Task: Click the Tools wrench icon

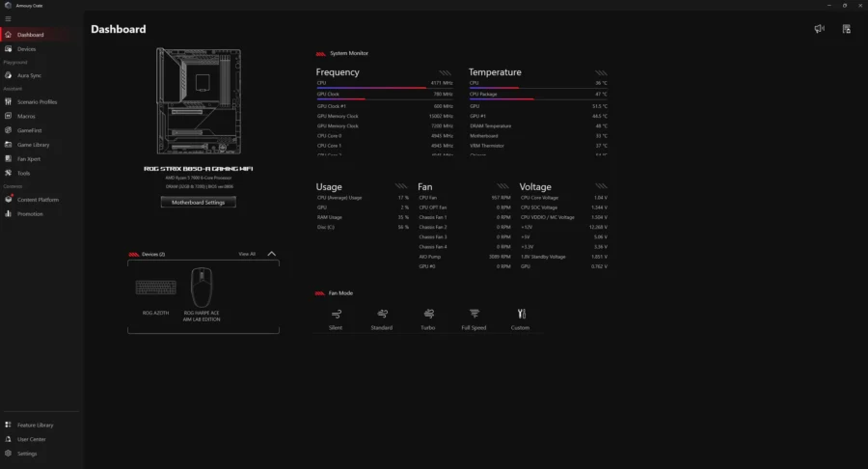Action: coord(9,173)
